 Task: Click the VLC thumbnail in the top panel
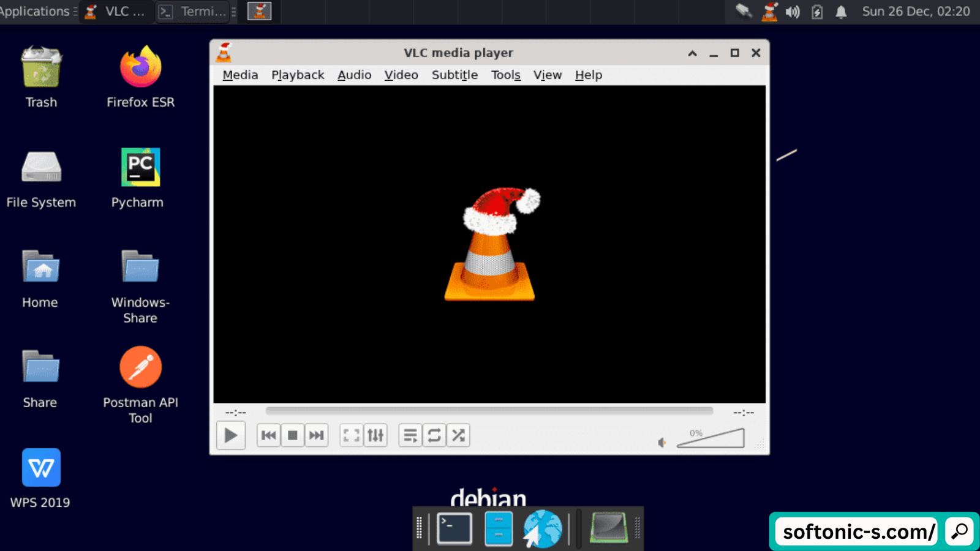(259, 11)
